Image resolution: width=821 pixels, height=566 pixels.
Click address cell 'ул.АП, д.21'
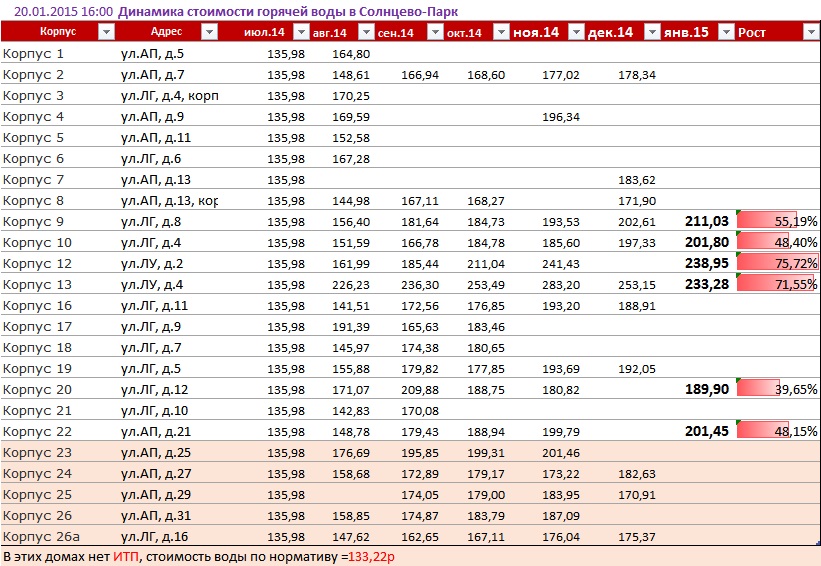(x=156, y=431)
